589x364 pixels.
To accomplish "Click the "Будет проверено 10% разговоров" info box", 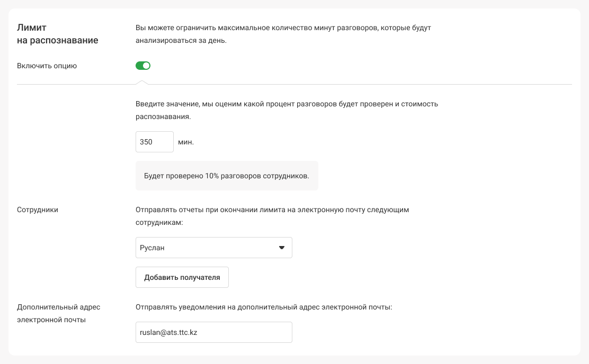I will [x=227, y=176].
